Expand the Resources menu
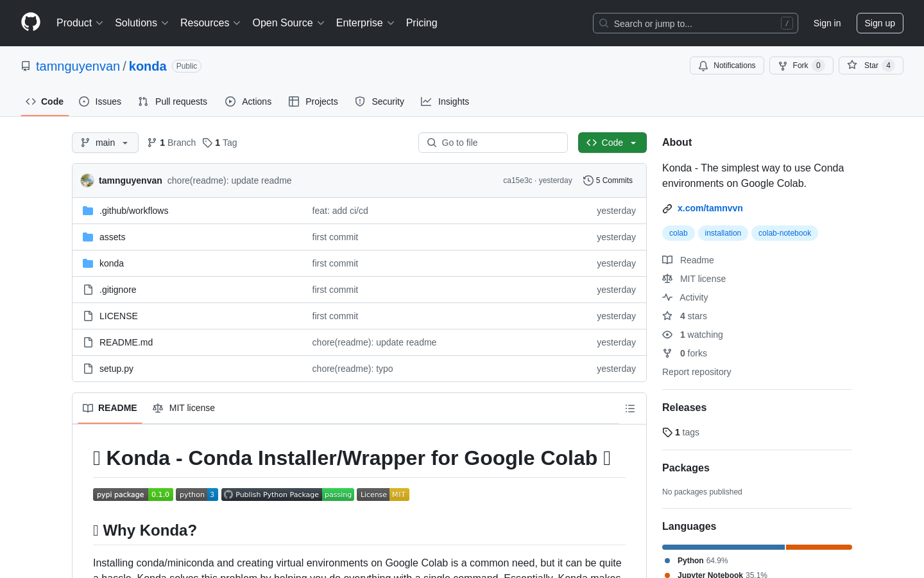 click(210, 23)
